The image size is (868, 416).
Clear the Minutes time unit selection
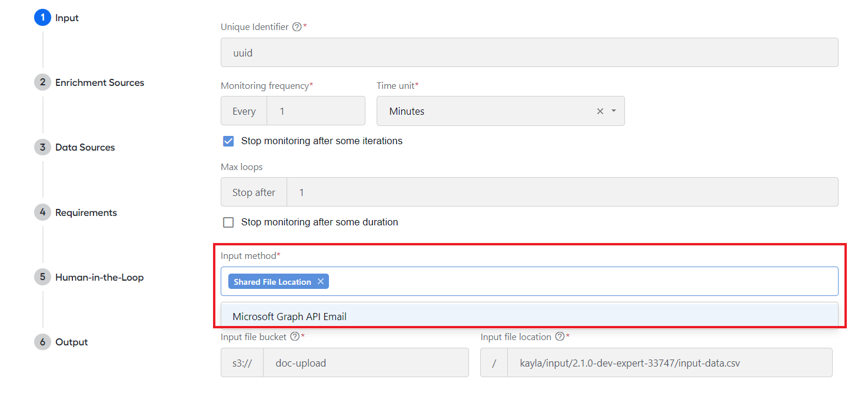coord(600,111)
